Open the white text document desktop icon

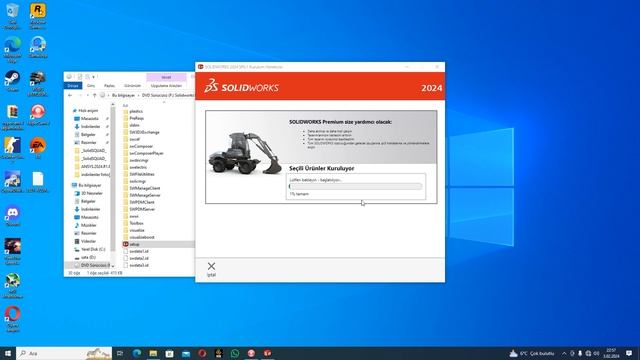click(38, 182)
